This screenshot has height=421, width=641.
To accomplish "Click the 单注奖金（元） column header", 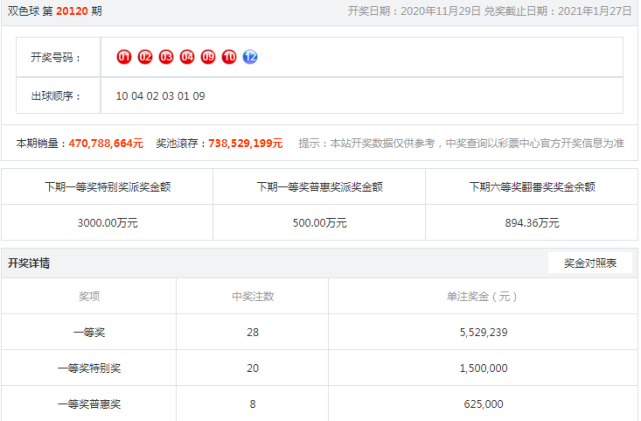I will [483, 296].
